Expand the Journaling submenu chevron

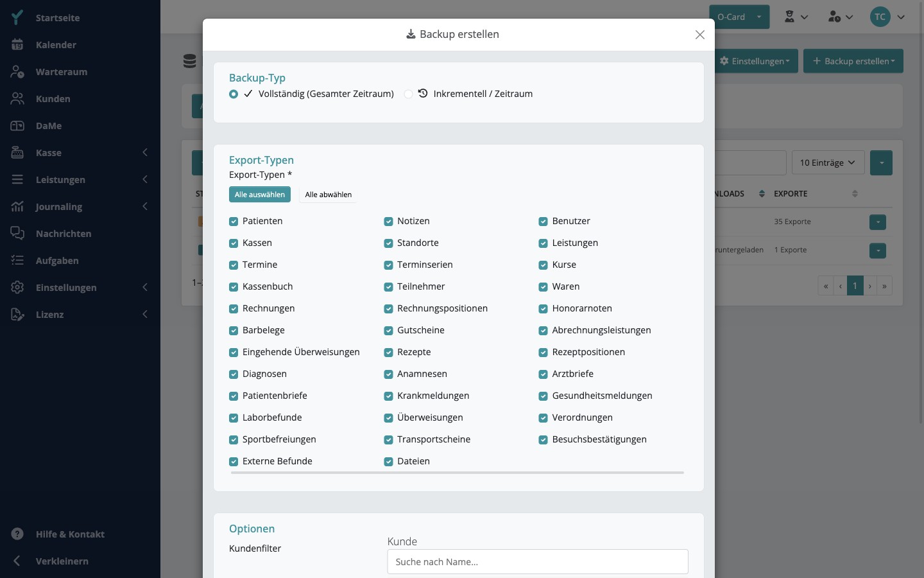click(x=145, y=206)
